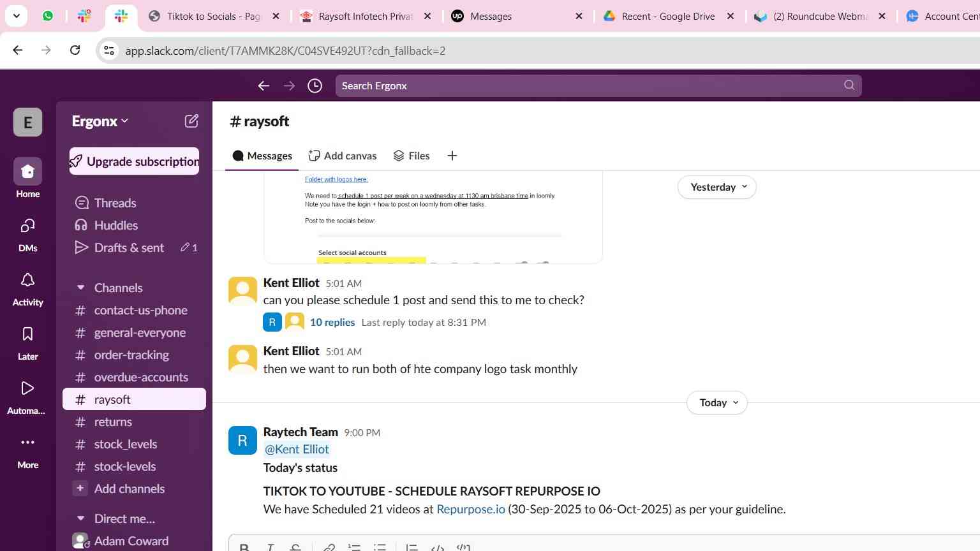Viewport: 980px width, 551px height.
Task: Navigate back in Slack history arrow
Action: tap(264, 85)
